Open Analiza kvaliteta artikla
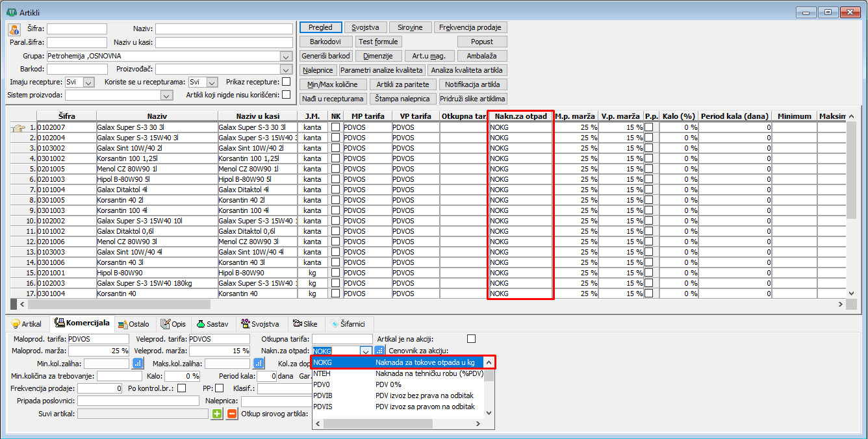 coord(466,70)
